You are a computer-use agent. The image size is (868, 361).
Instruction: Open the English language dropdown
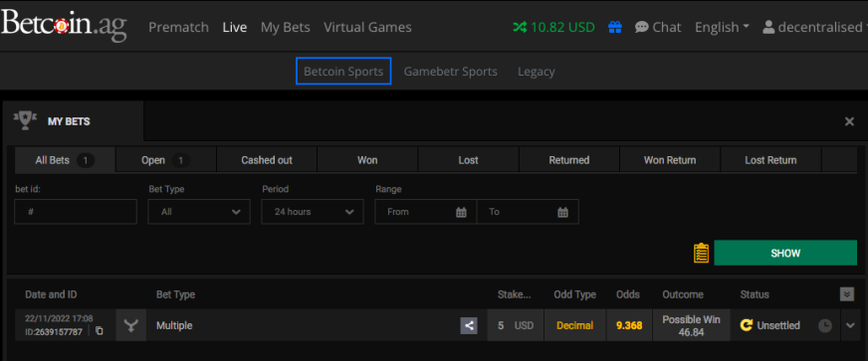[722, 27]
